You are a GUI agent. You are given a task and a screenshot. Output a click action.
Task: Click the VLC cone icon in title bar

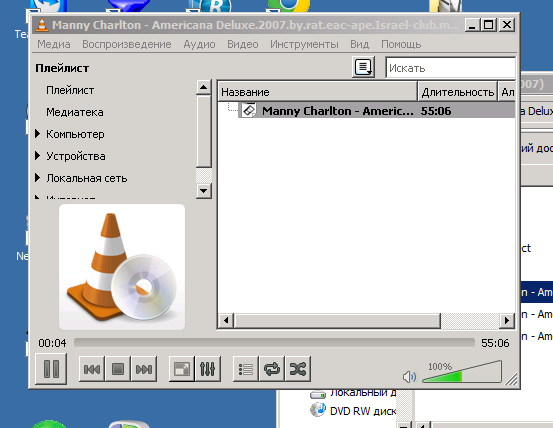[x=42, y=25]
